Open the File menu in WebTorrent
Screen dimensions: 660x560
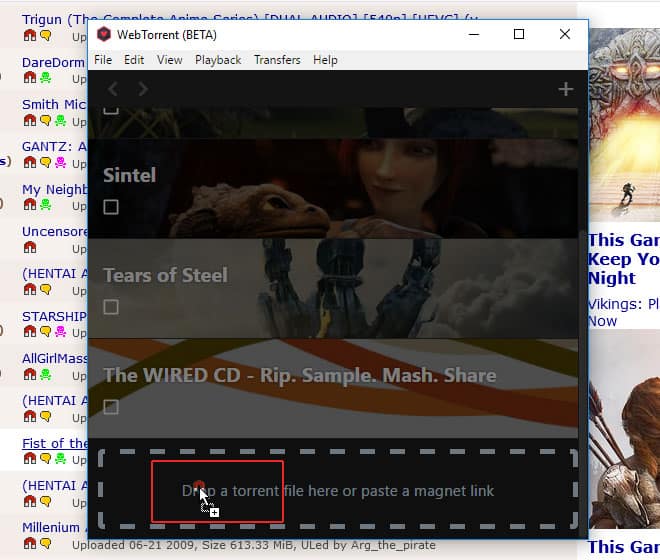[103, 60]
